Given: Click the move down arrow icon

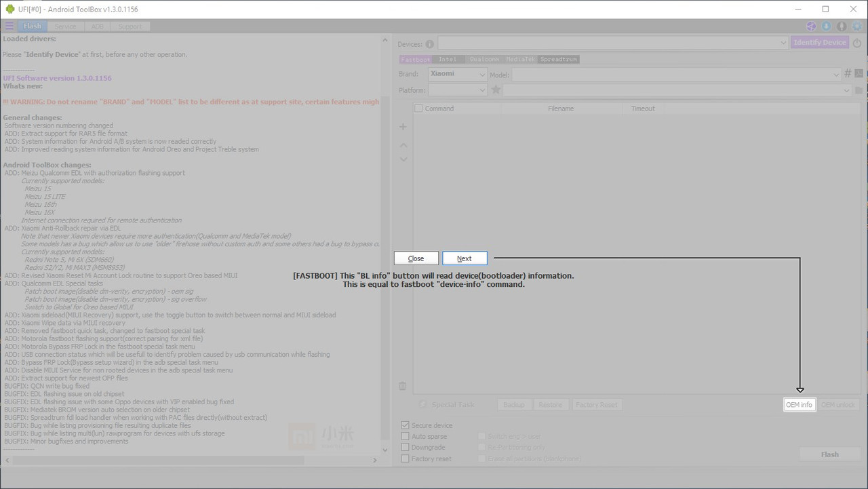Looking at the screenshot, I should pyautogui.click(x=403, y=159).
